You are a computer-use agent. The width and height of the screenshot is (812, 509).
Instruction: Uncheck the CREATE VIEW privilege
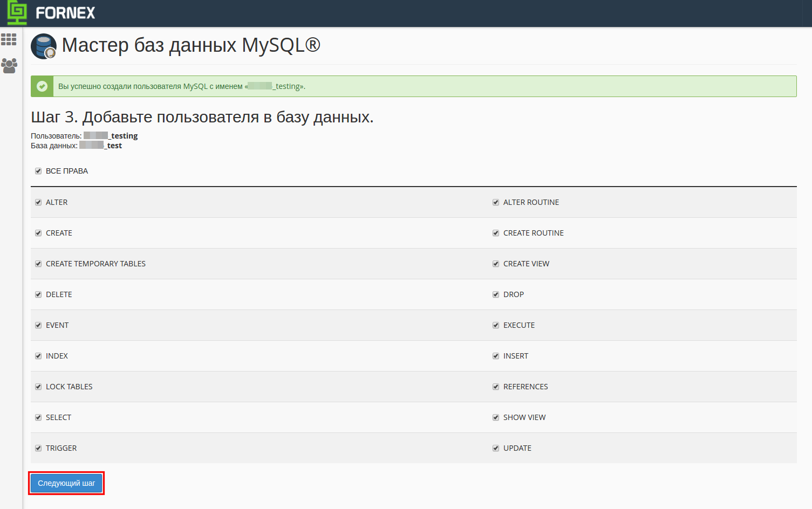click(496, 264)
